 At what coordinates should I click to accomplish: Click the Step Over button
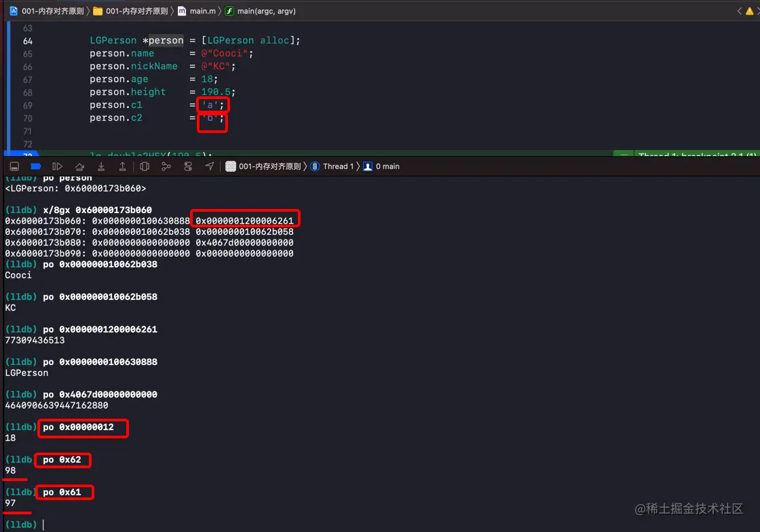pos(79,167)
